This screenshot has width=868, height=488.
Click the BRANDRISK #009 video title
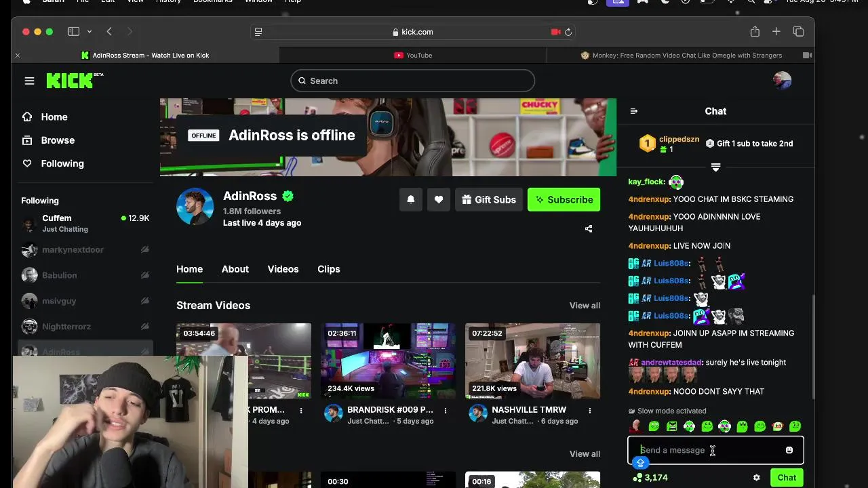[x=390, y=410]
